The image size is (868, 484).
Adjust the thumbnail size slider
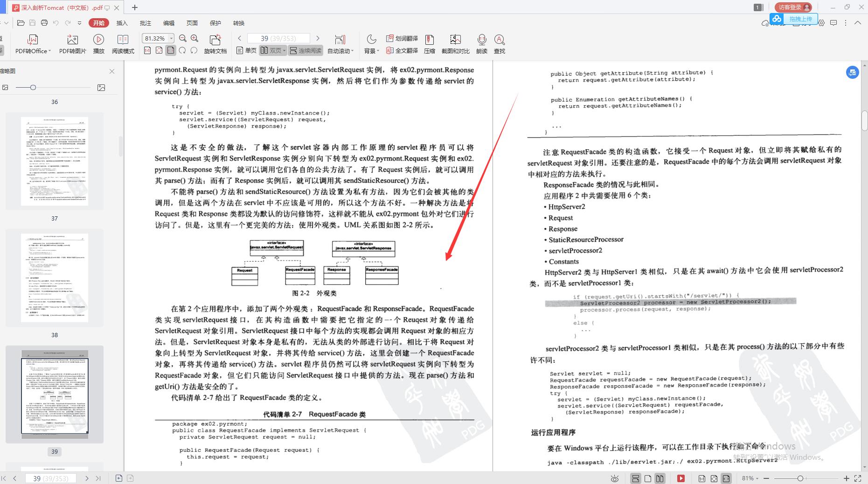click(33, 87)
